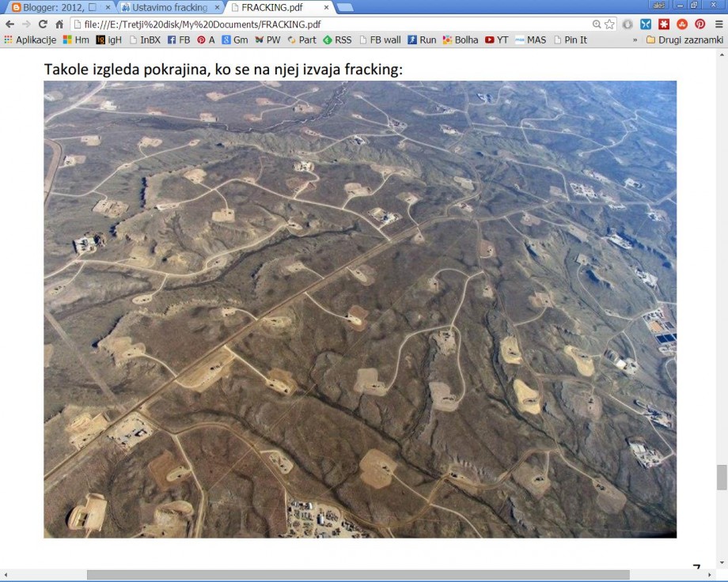Open the StumbleUpon extension icon
The image size is (728, 582).
pos(681,25)
